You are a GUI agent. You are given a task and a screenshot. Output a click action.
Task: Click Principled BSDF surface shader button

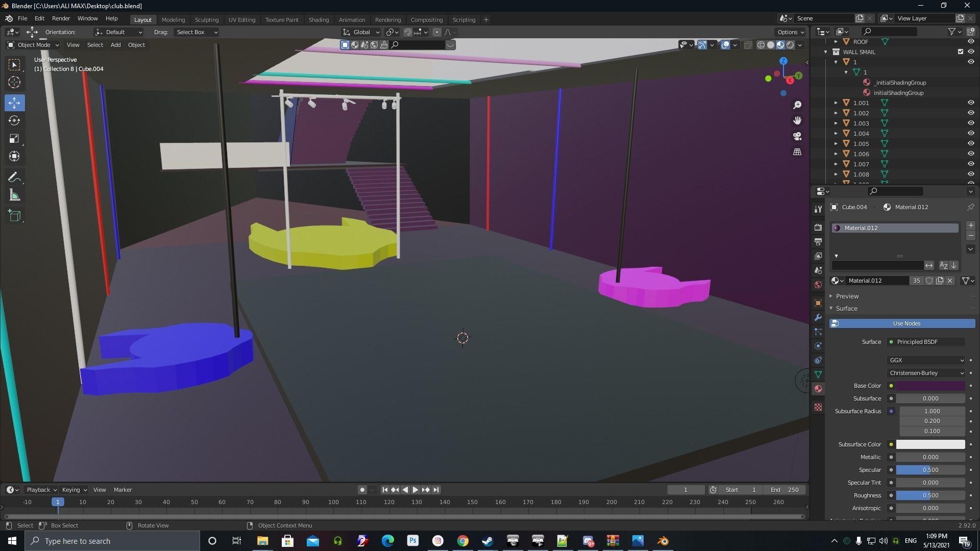click(x=926, y=342)
